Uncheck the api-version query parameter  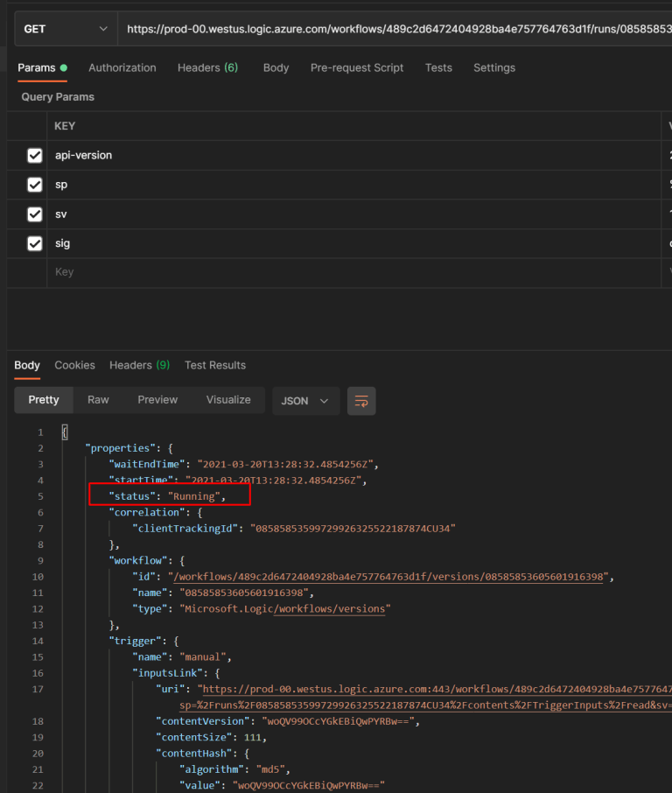36,155
